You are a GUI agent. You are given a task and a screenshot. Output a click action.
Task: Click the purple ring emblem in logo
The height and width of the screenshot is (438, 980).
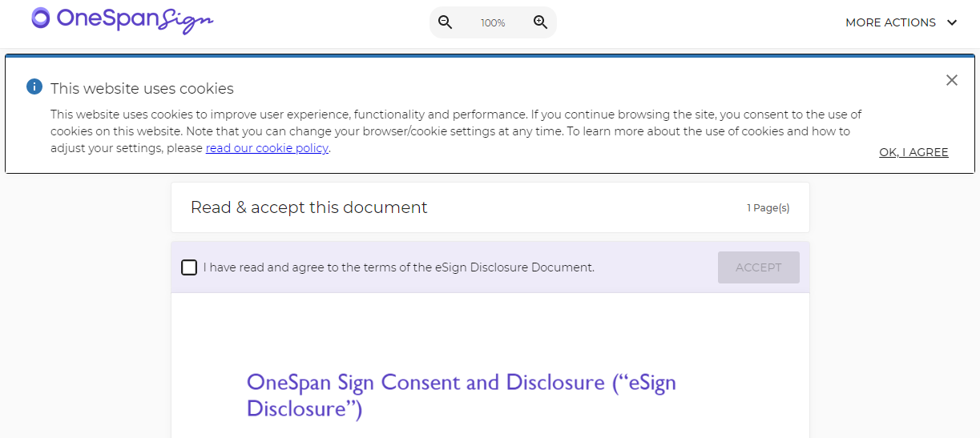click(x=41, y=18)
